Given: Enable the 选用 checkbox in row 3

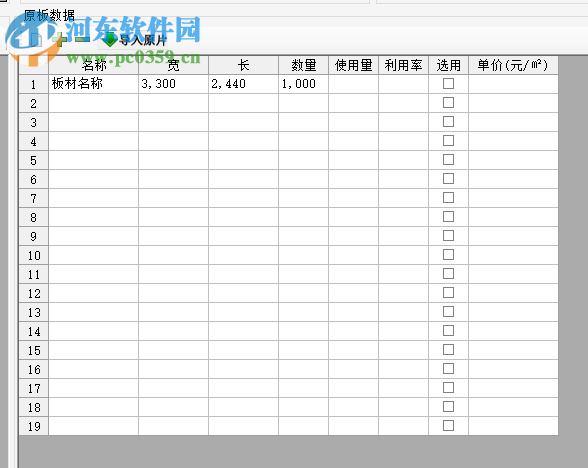Looking at the screenshot, I should pos(448,122).
